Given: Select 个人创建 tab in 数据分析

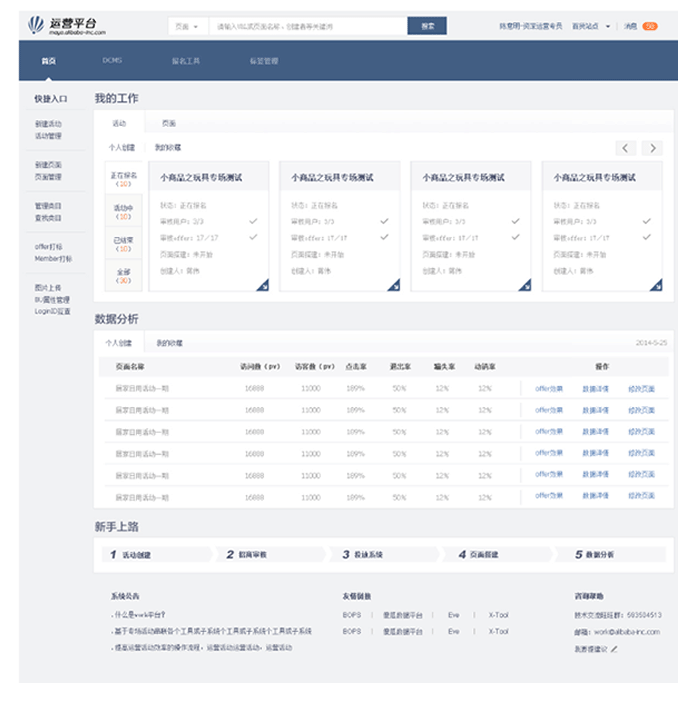Looking at the screenshot, I should pyautogui.click(x=119, y=343).
